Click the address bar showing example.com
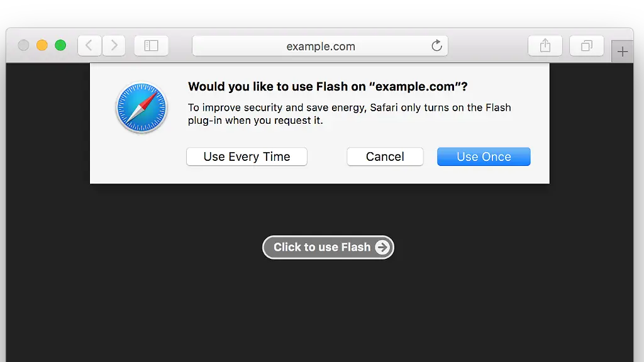Image resolution: width=644 pixels, height=362 pixels. click(x=321, y=45)
